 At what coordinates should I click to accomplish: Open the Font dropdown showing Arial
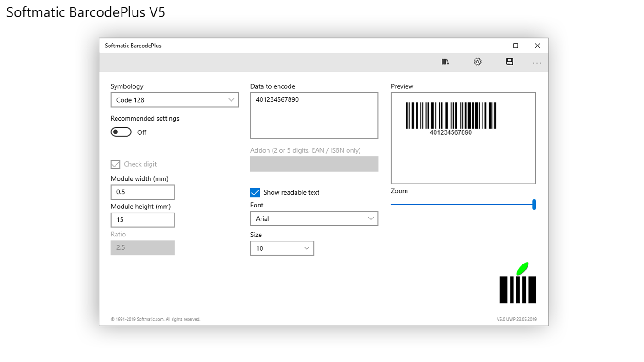pyautogui.click(x=314, y=218)
